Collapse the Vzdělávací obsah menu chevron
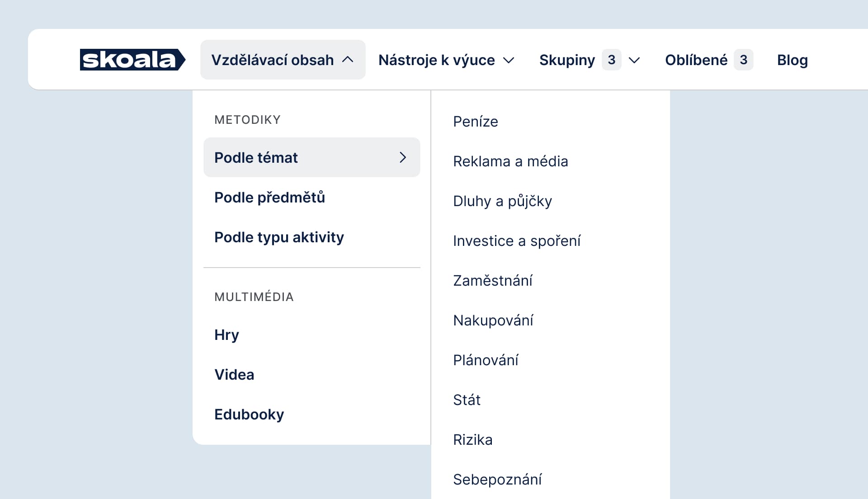Viewport: 868px width, 499px height. coord(348,60)
